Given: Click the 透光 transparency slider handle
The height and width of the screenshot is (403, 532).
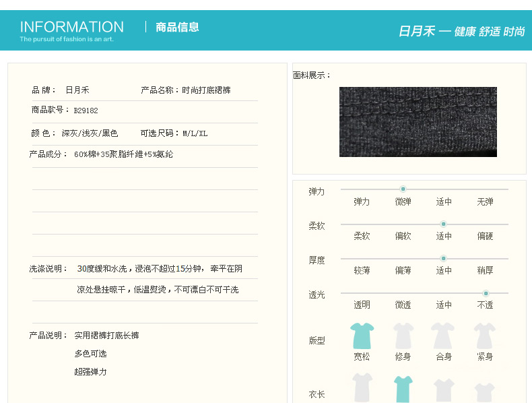Looking at the screenshot, I should click(486, 293).
